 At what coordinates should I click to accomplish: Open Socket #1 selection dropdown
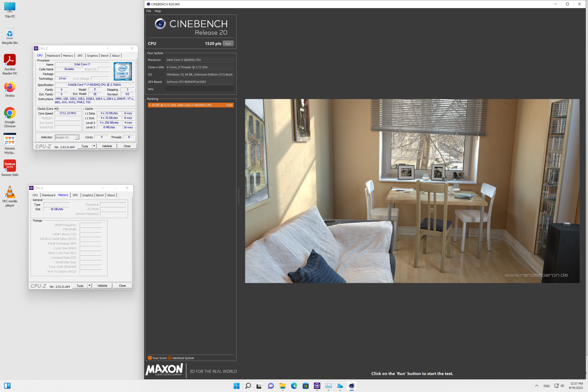pos(67,137)
